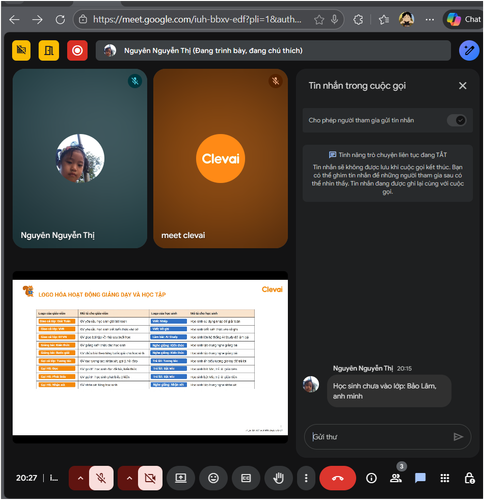Viewport: 484px width, 500px height.
Task: Select the meet clevai participant tile
Action: (x=220, y=158)
